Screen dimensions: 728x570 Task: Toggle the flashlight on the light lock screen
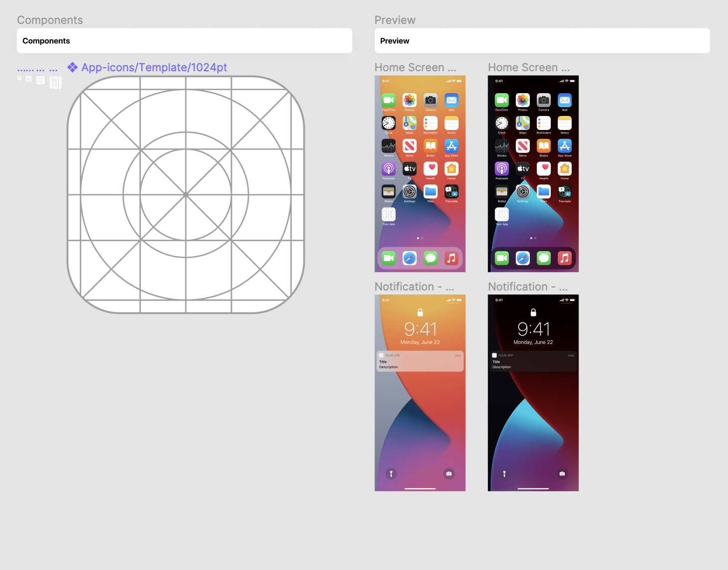(x=391, y=474)
